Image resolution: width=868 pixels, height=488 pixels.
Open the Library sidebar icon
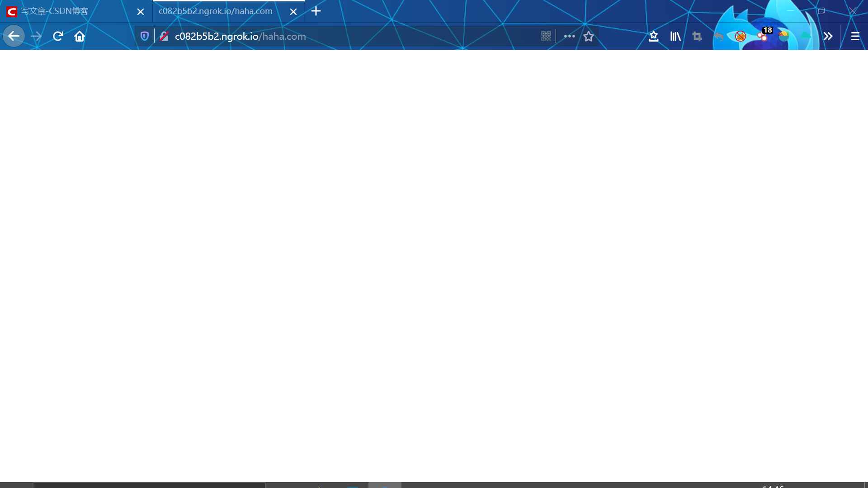click(675, 36)
